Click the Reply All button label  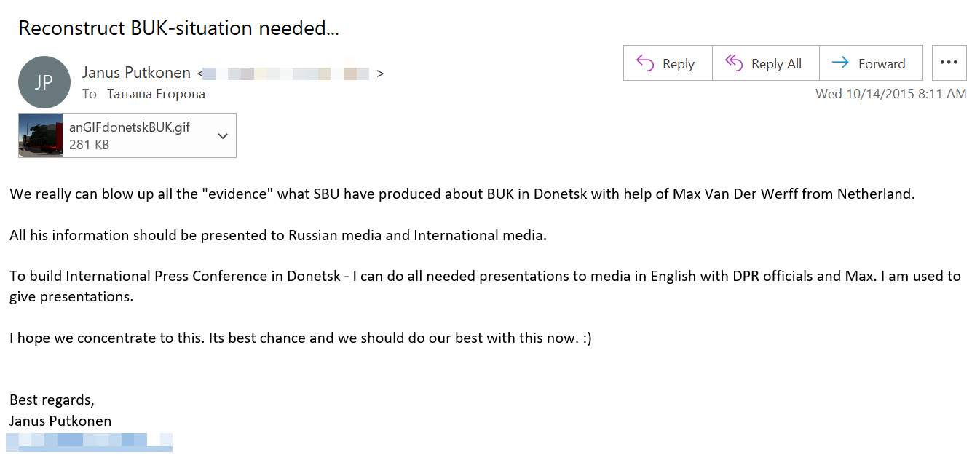tap(776, 64)
